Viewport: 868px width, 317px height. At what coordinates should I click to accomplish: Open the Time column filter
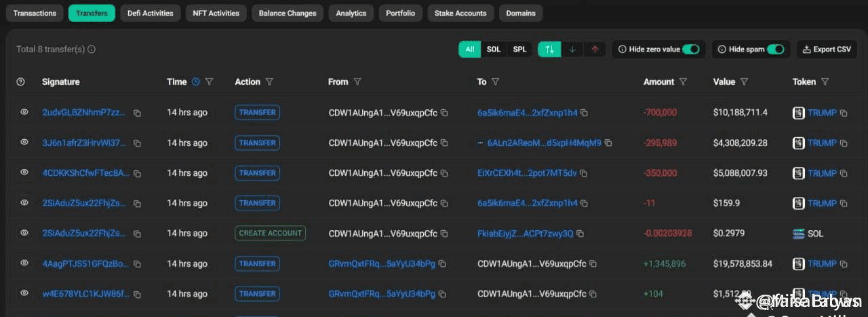click(x=209, y=81)
